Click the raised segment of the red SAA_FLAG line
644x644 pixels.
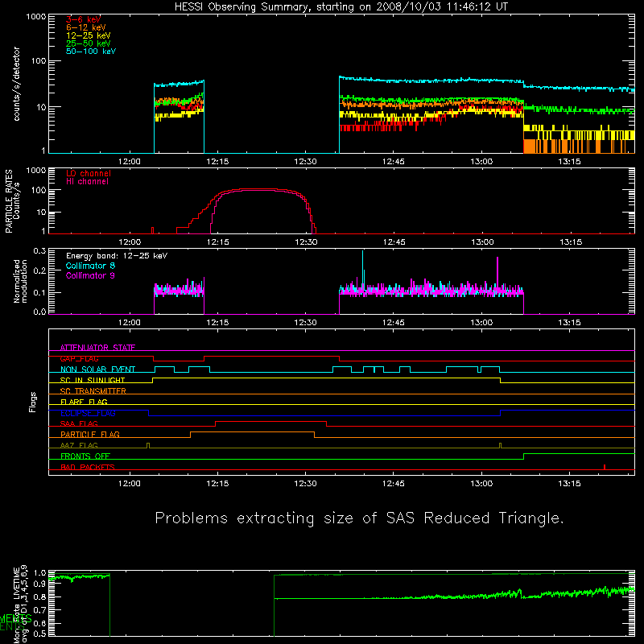tap(270, 421)
